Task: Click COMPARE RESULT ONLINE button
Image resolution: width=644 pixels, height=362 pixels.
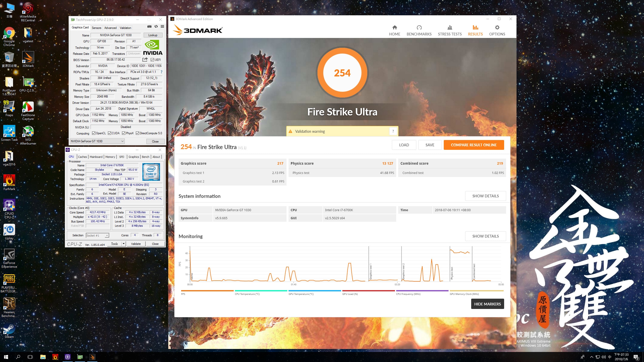Action: click(x=474, y=145)
